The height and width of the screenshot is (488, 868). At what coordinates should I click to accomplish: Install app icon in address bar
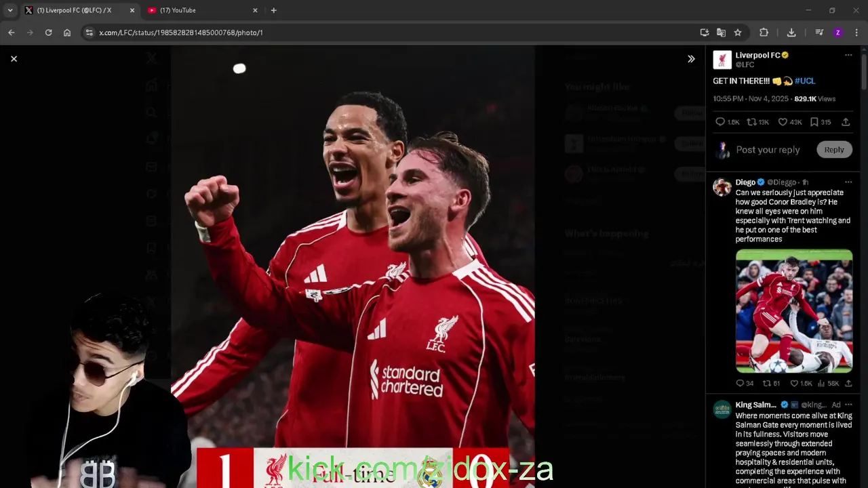705,33
